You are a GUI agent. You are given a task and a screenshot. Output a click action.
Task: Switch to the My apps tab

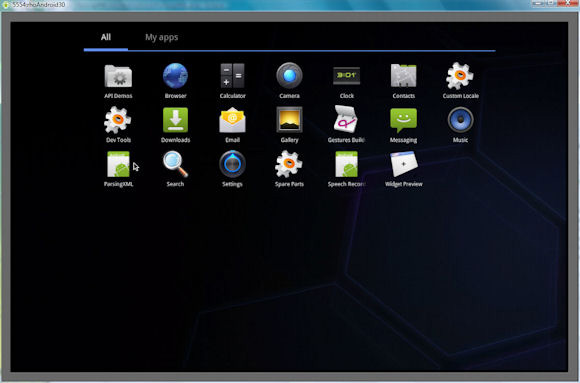(x=162, y=37)
